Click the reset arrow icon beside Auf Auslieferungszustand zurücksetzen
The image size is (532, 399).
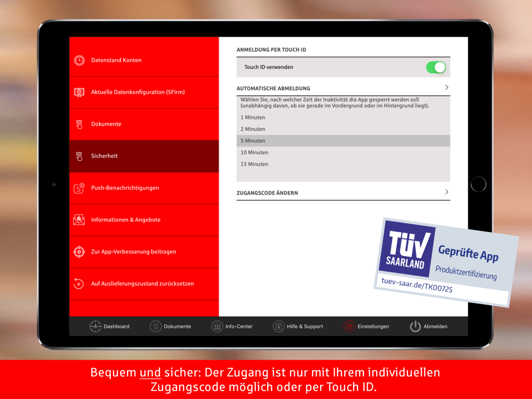tap(79, 284)
